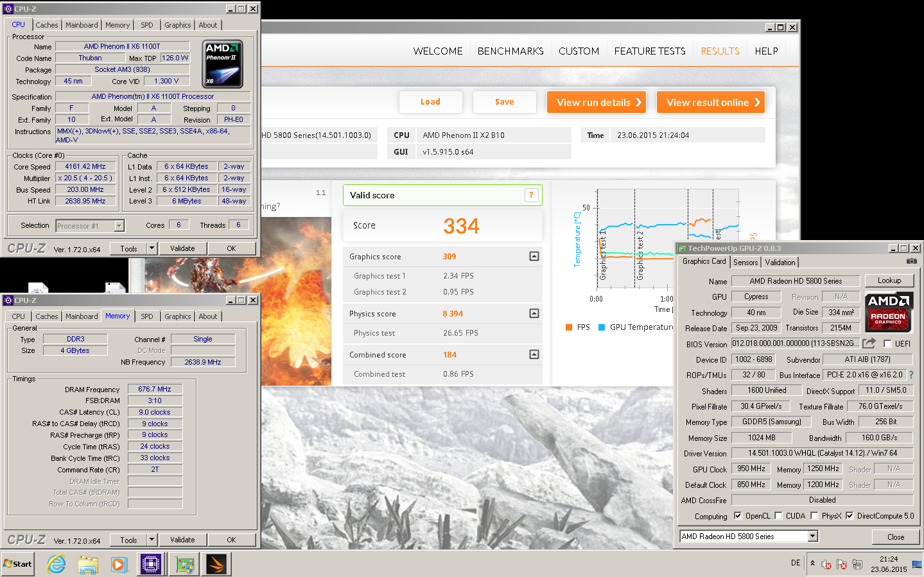Open Tools dropdown arrow in bottom CPU-Z window

coord(152,540)
